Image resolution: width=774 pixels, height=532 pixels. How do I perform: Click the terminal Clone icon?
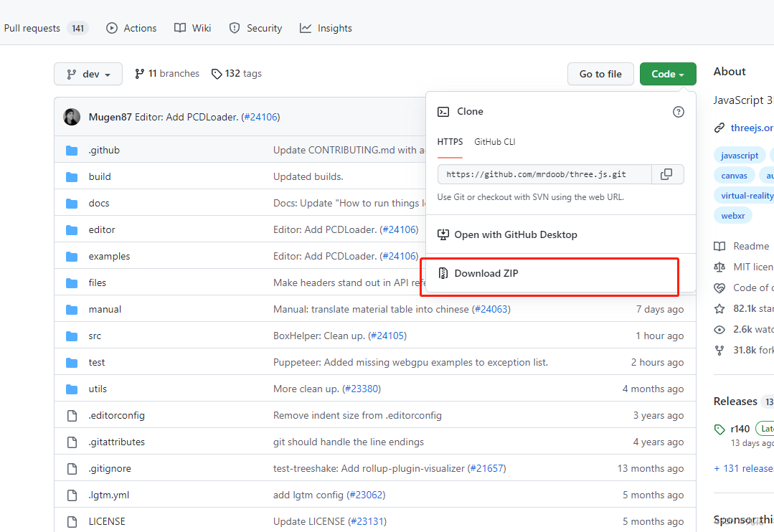[443, 112]
